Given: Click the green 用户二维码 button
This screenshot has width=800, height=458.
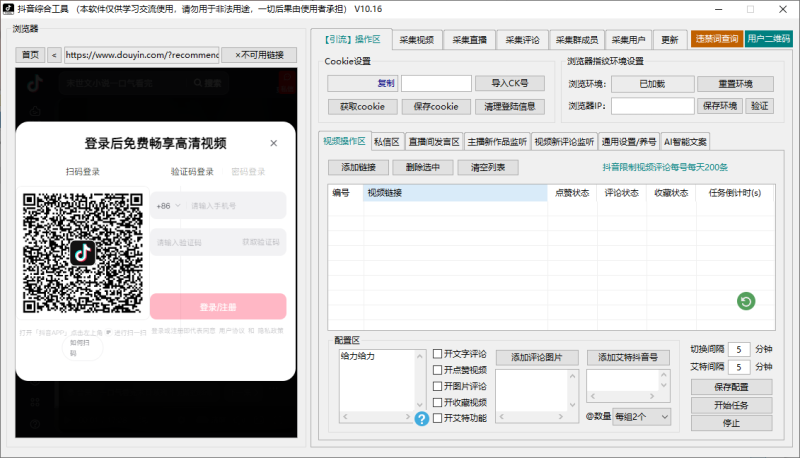Looking at the screenshot, I should 768,39.
